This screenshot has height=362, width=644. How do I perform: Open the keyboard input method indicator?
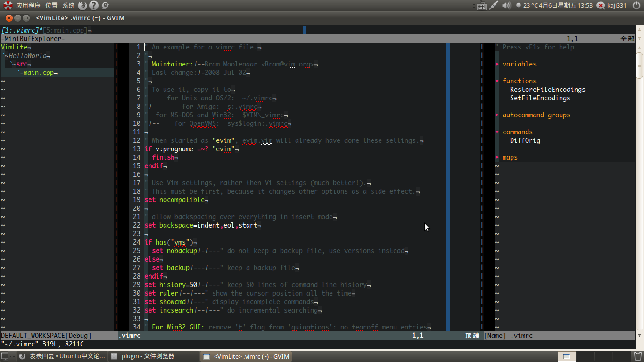pos(482,6)
